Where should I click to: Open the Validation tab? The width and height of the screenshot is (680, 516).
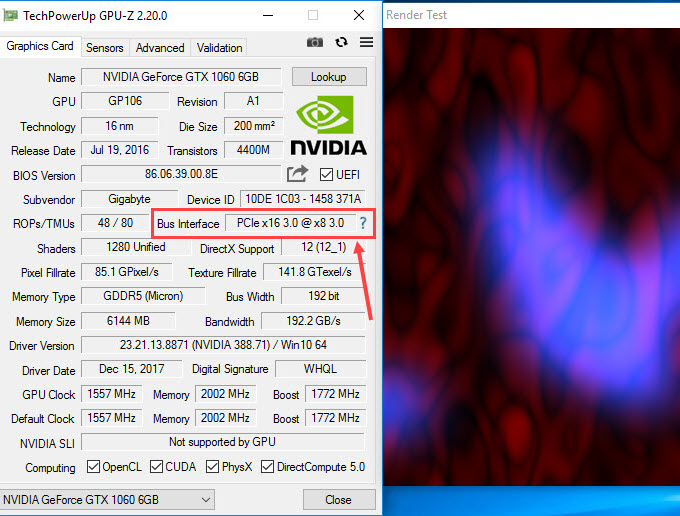(x=219, y=47)
